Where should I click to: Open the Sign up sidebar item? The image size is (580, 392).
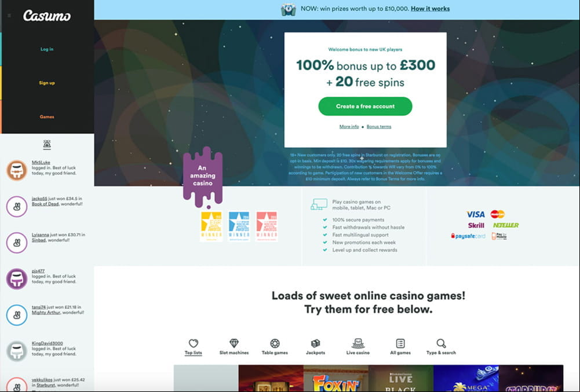tap(47, 83)
